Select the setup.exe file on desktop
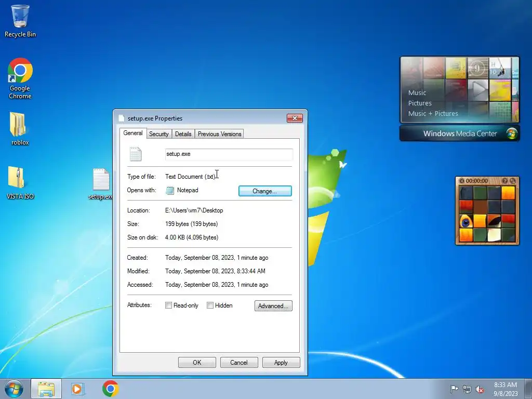 (x=101, y=183)
